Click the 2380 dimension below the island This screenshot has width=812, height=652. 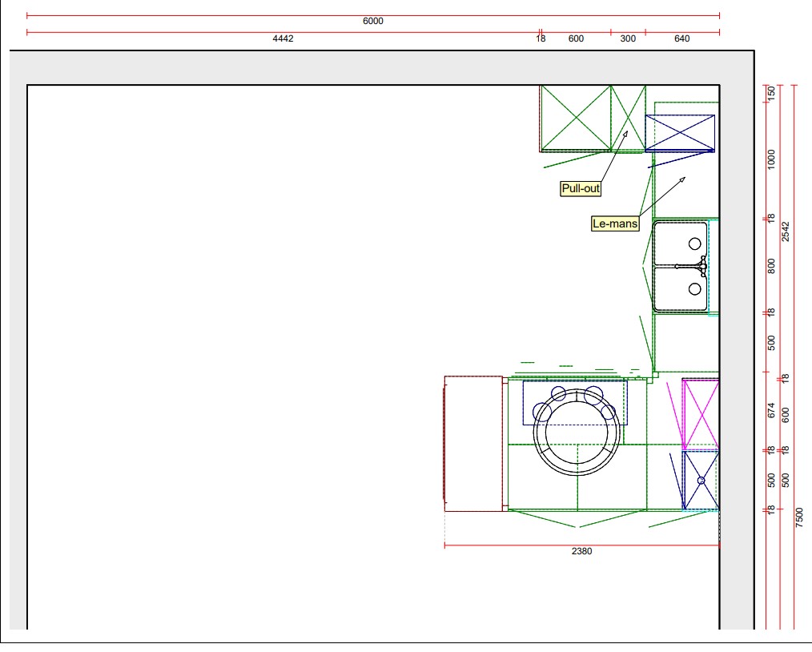(x=582, y=551)
